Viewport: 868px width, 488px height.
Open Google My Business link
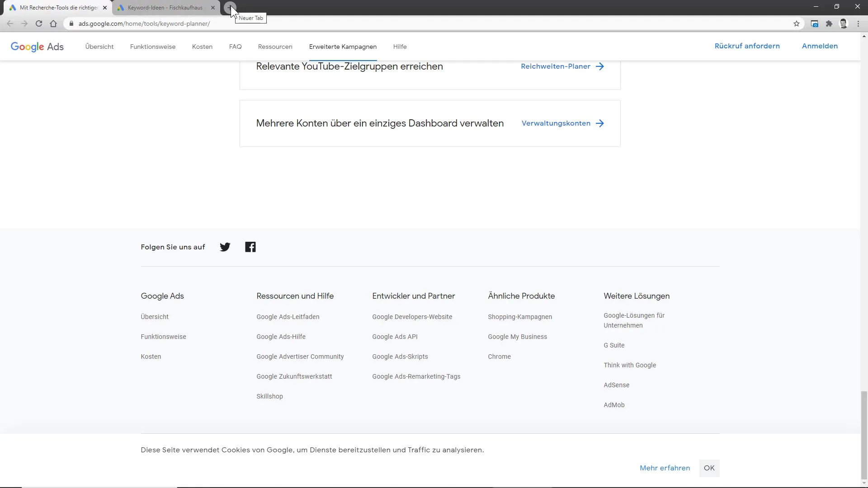(x=517, y=337)
